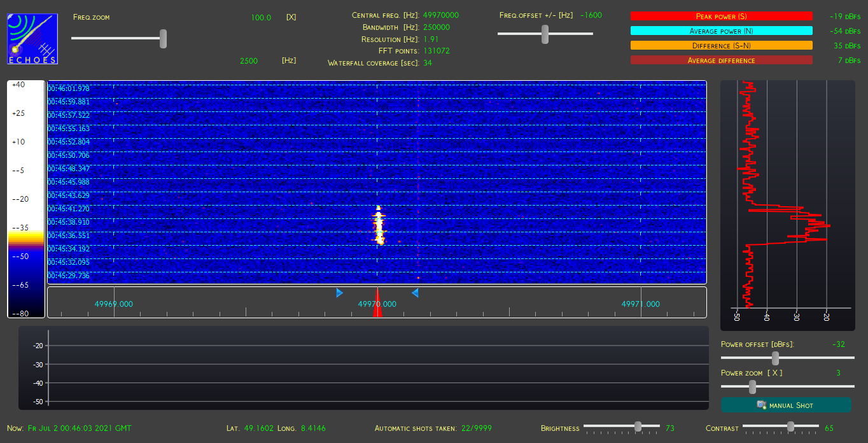Click timestamp 00:45:41.270 in waterfall
Screen dimensions: 868x443
click(x=69, y=209)
